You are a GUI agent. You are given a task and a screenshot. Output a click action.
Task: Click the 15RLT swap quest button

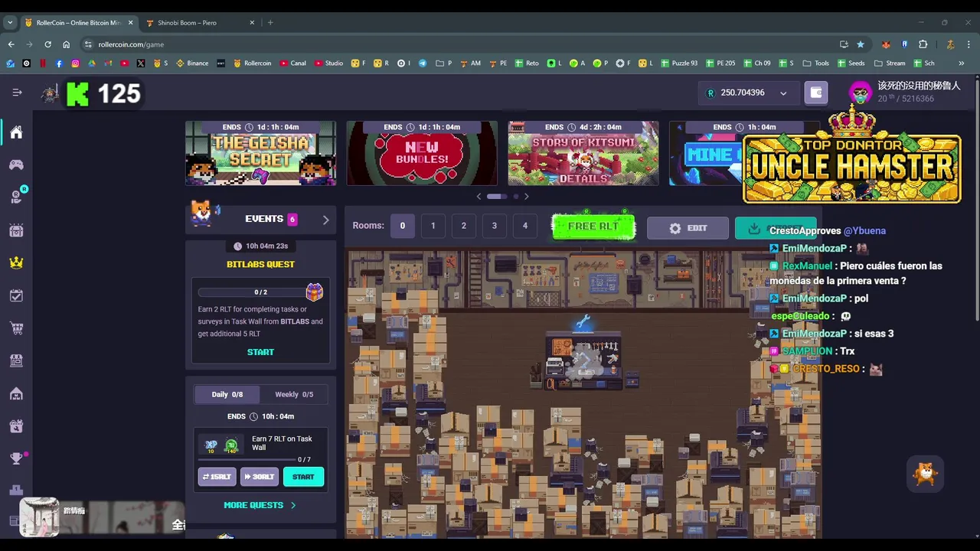(x=217, y=477)
